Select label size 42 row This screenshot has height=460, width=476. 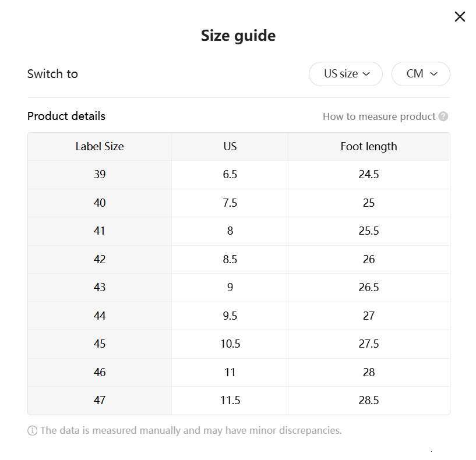click(x=99, y=259)
